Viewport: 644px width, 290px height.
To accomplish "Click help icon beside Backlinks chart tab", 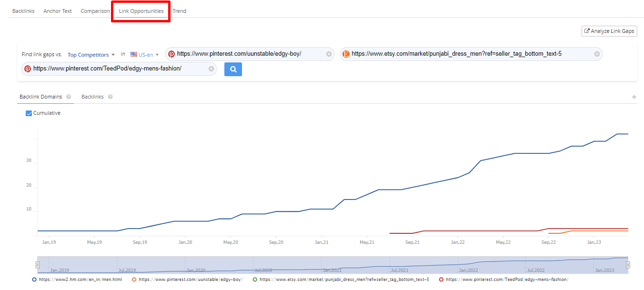I will pyautogui.click(x=110, y=97).
